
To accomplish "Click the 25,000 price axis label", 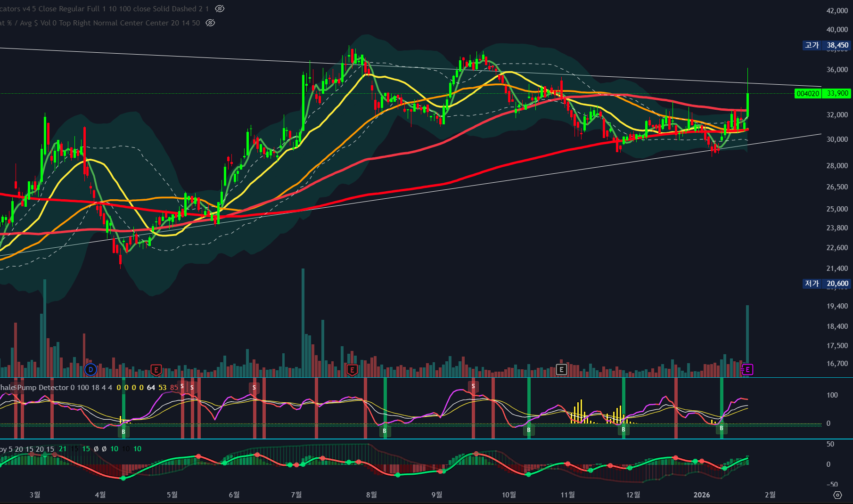I will coord(837,209).
